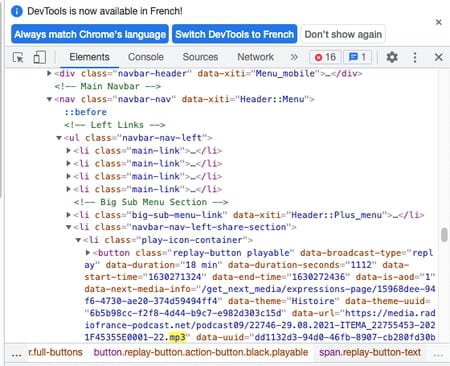Select the Main Navbar comment line
This screenshot has height=366, width=450.
click(108, 86)
